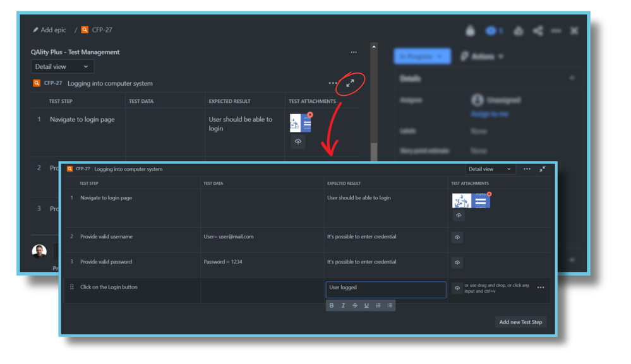Close the issue dialog with X
Screen dimensions: 631x364
point(574,30)
